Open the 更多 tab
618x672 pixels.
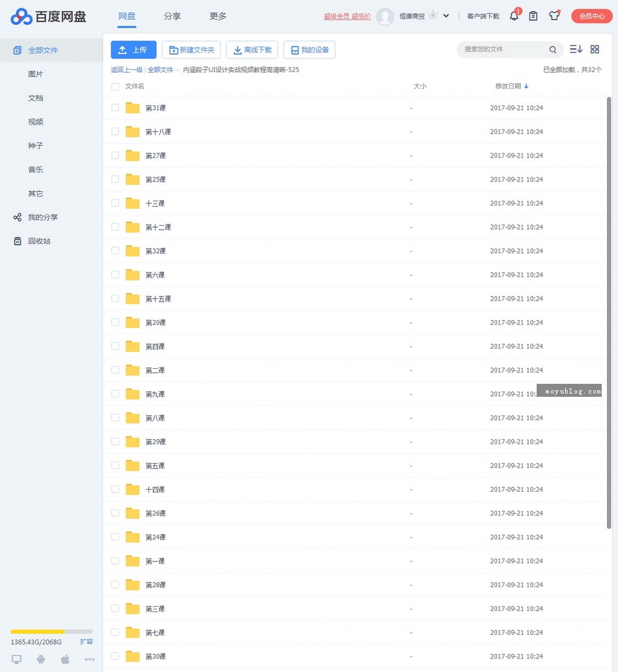click(218, 16)
